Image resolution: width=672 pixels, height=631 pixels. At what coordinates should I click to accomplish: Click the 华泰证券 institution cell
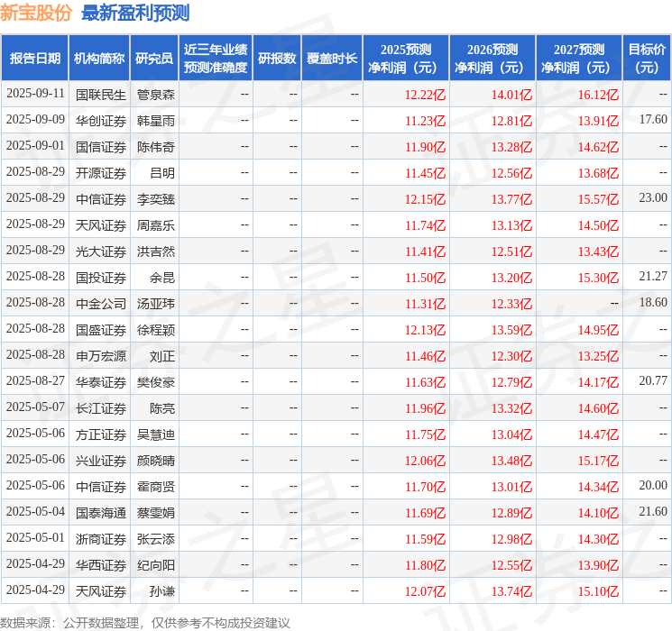tap(101, 381)
